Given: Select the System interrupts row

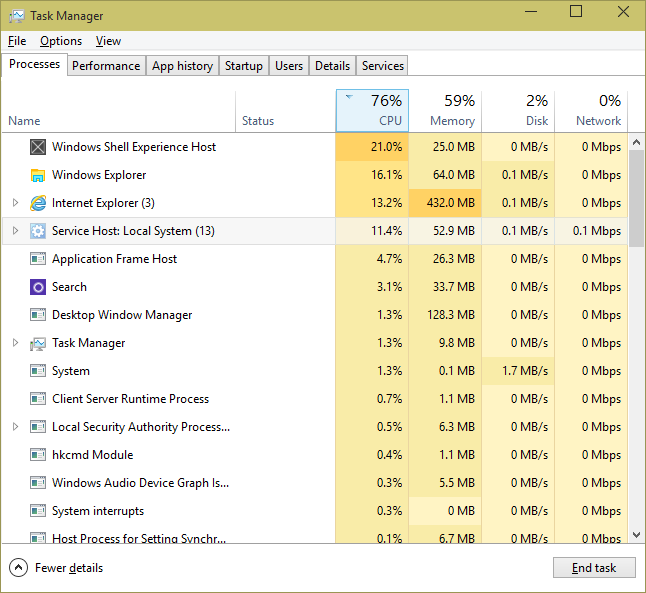Looking at the screenshot, I should point(315,511).
